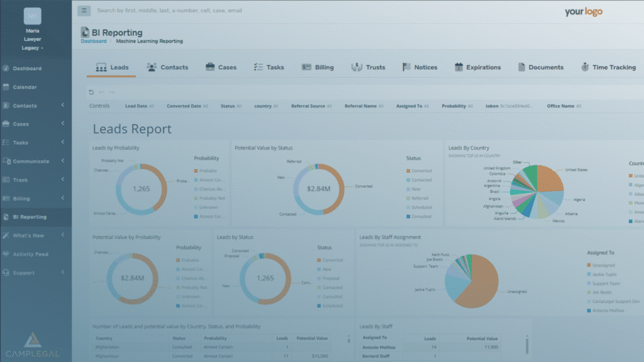Image resolution: width=644 pixels, height=362 pixels.
Task: Switch to the Documents tab
Action: (540, 67)
